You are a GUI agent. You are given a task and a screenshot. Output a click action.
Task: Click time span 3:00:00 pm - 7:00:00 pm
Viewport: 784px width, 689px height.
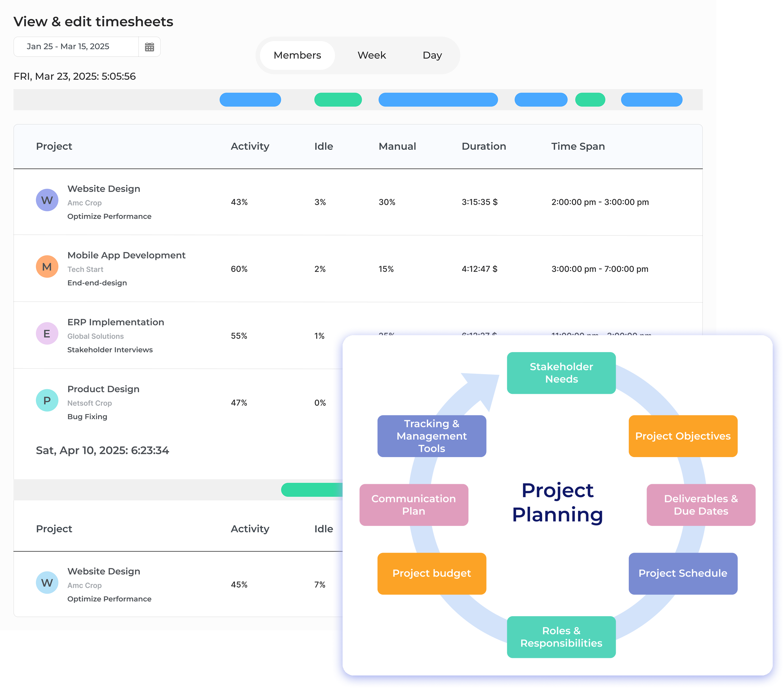pos(600,269)
